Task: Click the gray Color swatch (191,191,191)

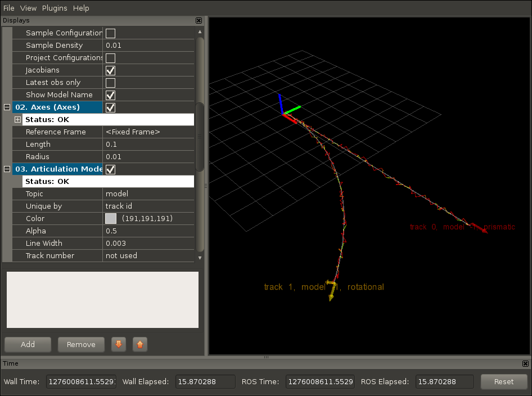Action: (111, 219)
